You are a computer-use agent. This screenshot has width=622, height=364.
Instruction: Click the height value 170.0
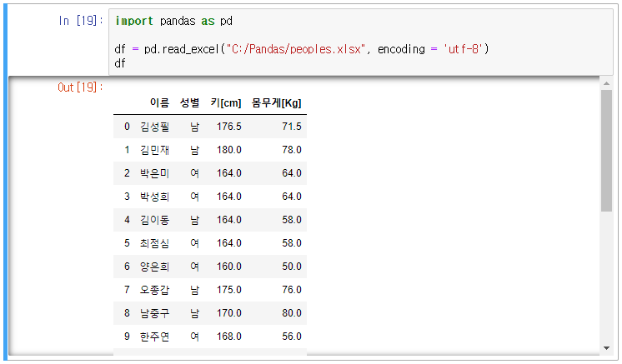(x=229, y=313)
